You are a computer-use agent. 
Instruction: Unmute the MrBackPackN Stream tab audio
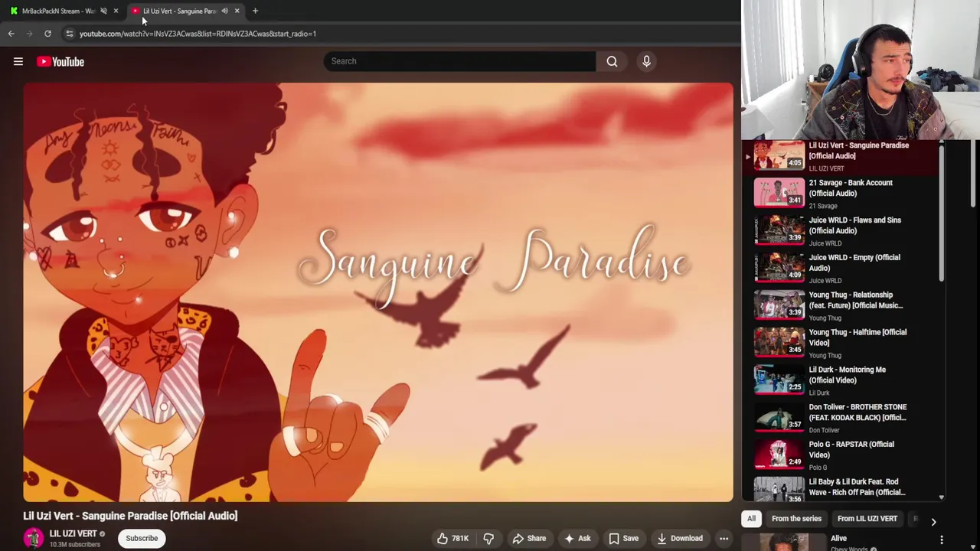click(103, 11)
